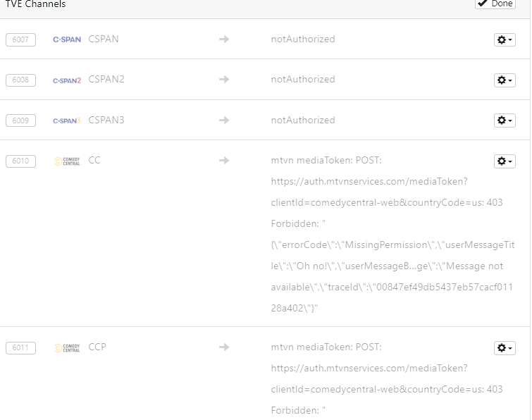
Task: Open gear dropdown for CSPAN3 channel
Action: [505, 121]
